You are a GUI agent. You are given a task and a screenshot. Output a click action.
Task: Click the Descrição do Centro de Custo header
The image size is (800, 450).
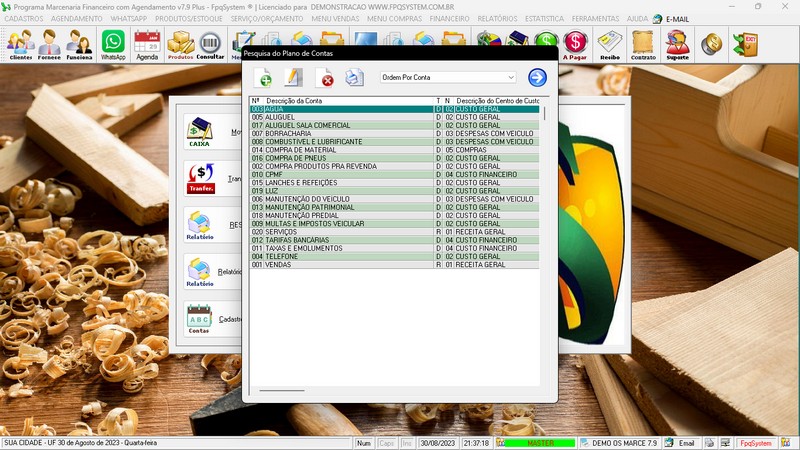pyautogui.click(x=497, y=101)
